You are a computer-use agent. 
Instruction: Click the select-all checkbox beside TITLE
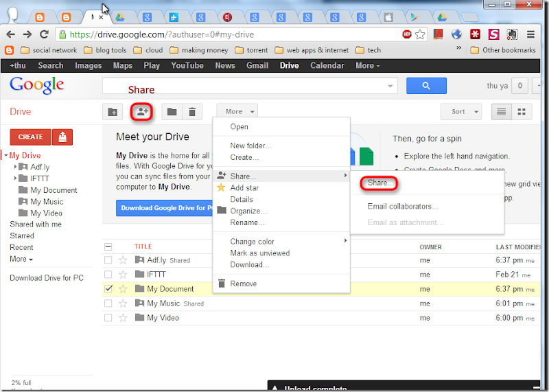point(108,247)
